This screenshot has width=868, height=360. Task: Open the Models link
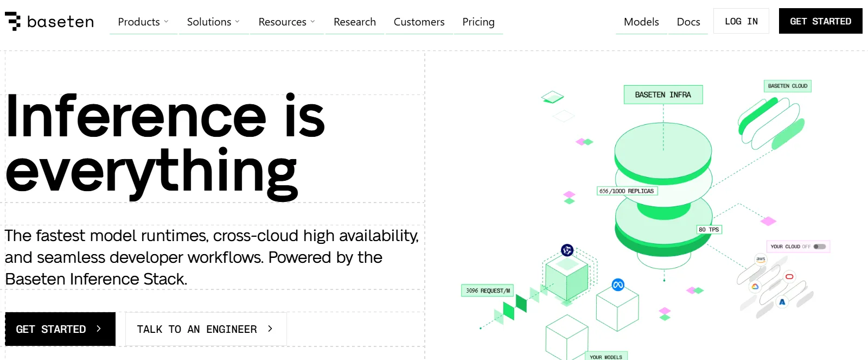click(x=641, y=22)
